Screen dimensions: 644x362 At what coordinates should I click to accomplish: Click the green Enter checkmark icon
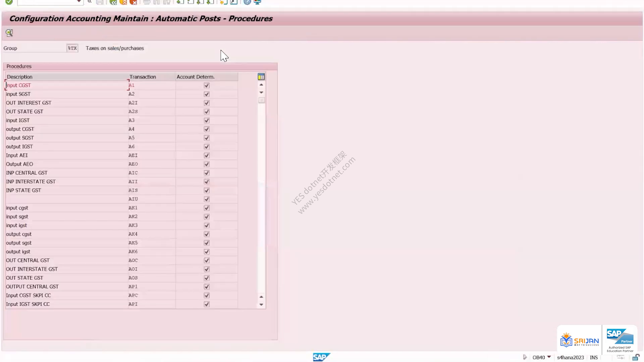coord(9,2)
